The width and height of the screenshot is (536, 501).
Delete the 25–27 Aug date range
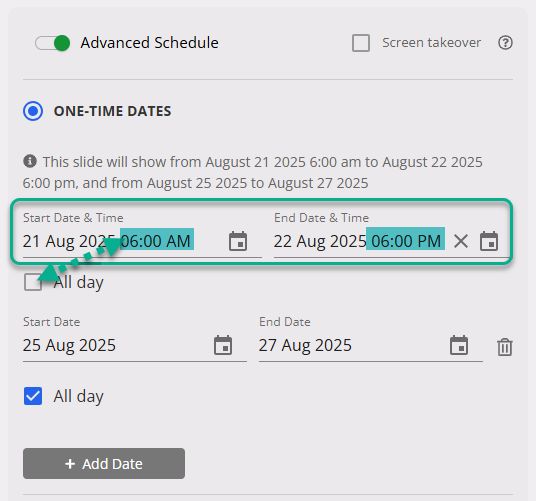coord(505,347)
